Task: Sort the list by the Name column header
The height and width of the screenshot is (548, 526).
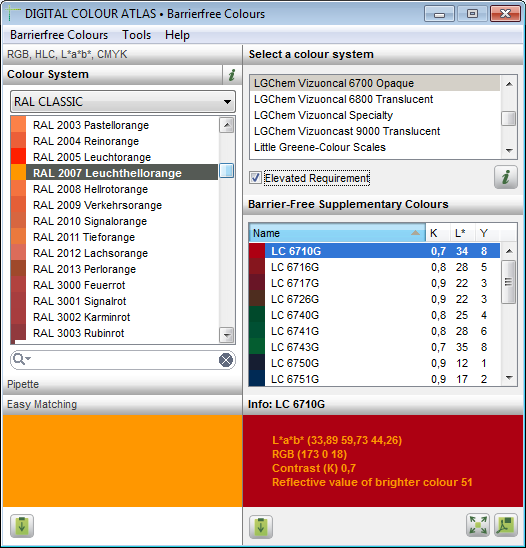Action: tap(337, 233)
